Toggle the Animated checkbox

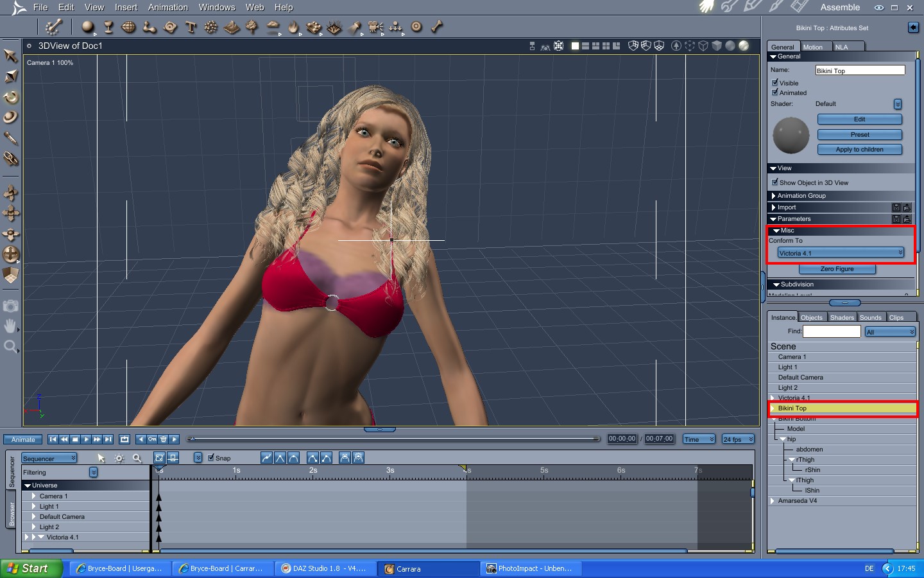tap(774, 92)
